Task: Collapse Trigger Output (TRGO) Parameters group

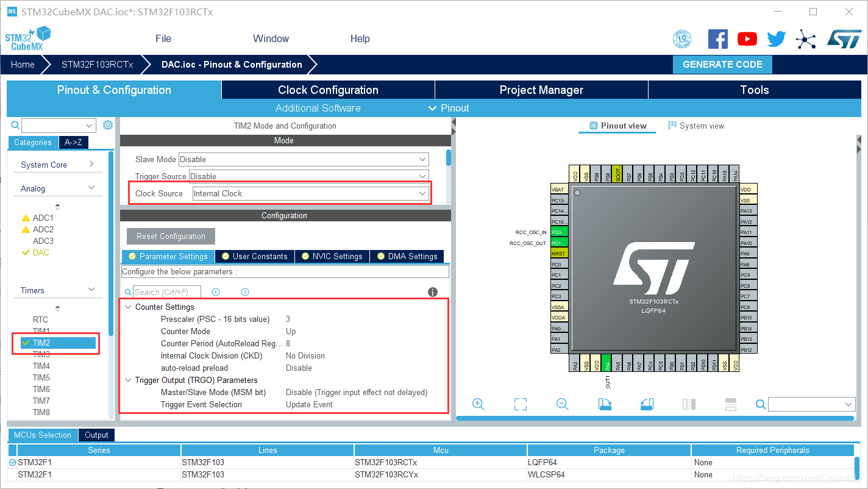Action: [x=128, y=380]
